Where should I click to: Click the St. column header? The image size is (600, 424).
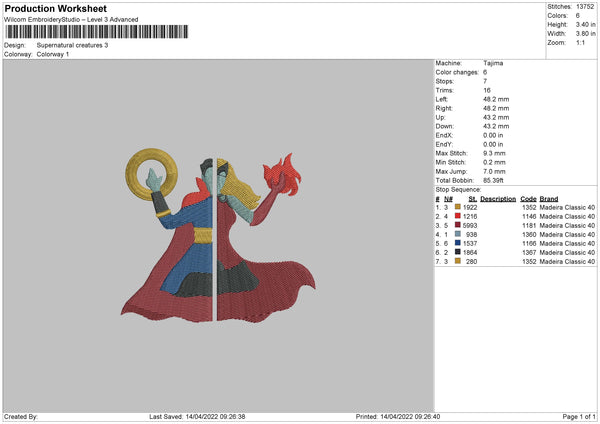pyautogui.click(x=472, y=198)
